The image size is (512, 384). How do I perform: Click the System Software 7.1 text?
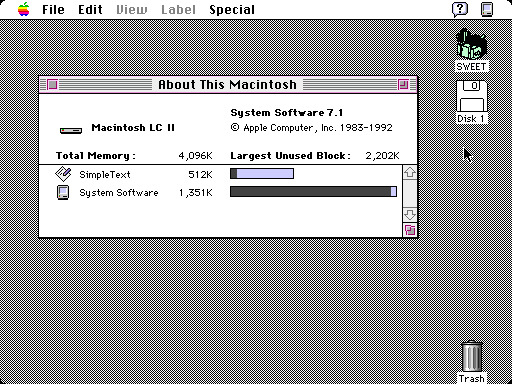click(287, 113)
